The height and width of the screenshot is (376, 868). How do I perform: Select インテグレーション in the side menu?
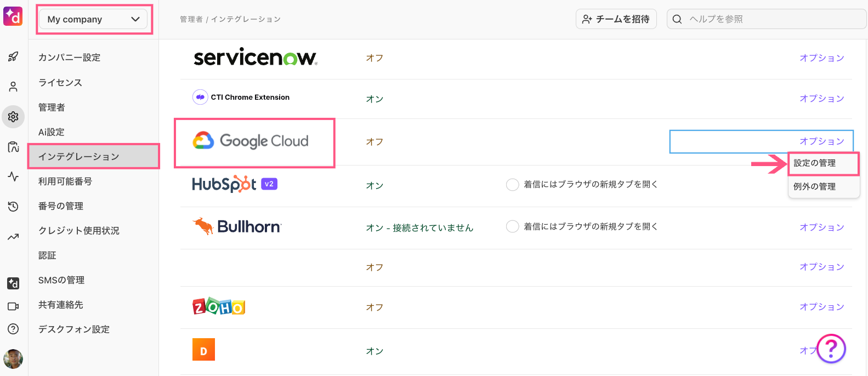pyautogui.click(x=94, y=156)
